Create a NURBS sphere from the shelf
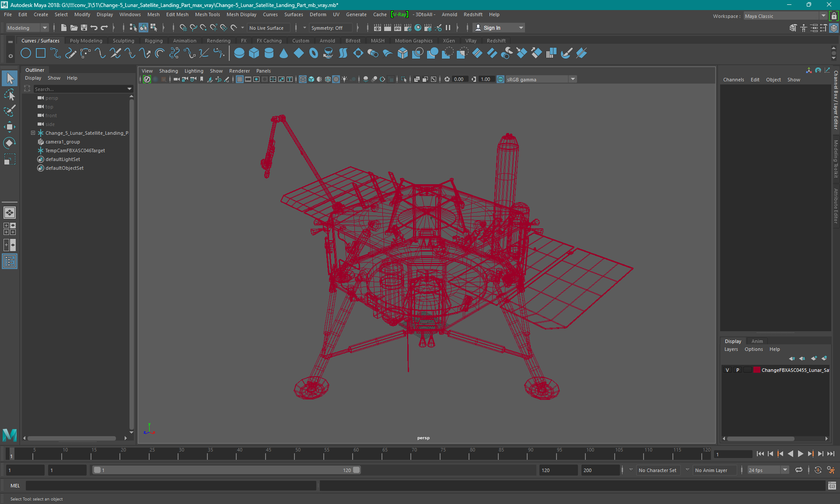 pyautogui.click(x=239, y=53)
